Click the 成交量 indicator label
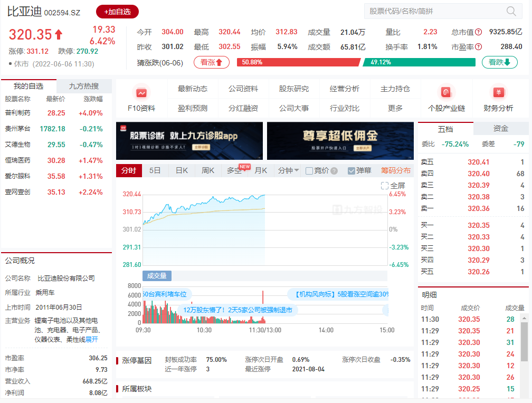532x403 pixels. pyautogui.click(x=157, y=276)
